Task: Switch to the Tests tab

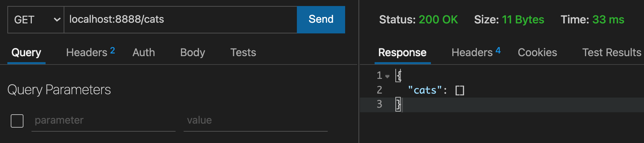Action: click(x=243, y=52)
